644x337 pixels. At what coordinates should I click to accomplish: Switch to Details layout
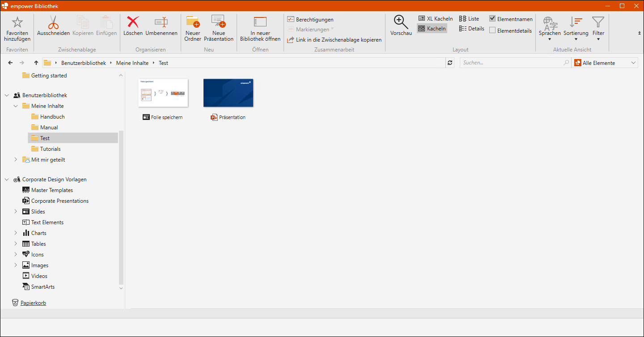pyautogui.click(x=472, y=28)
